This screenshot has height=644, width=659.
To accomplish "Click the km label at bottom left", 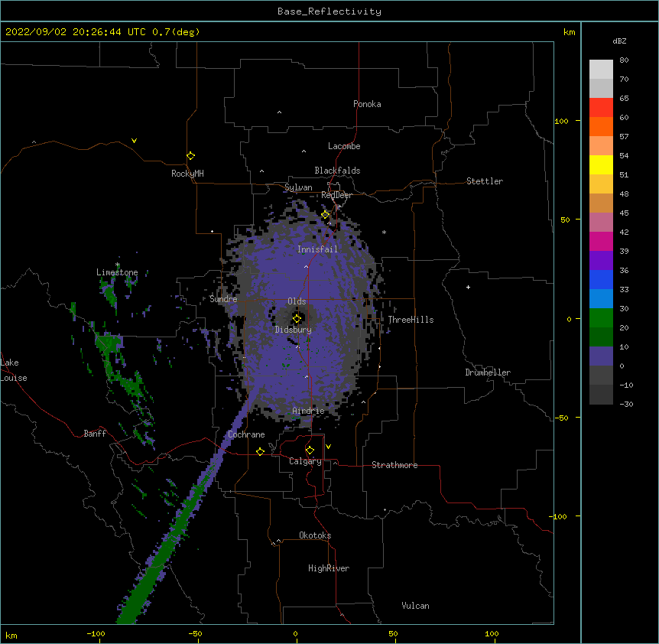I will coord(11,635).
